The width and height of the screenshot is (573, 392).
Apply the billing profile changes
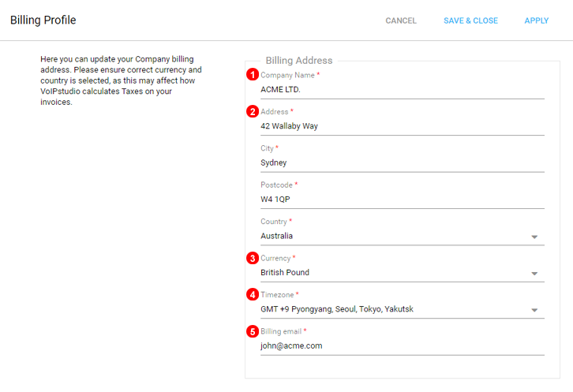coord(537,21)
